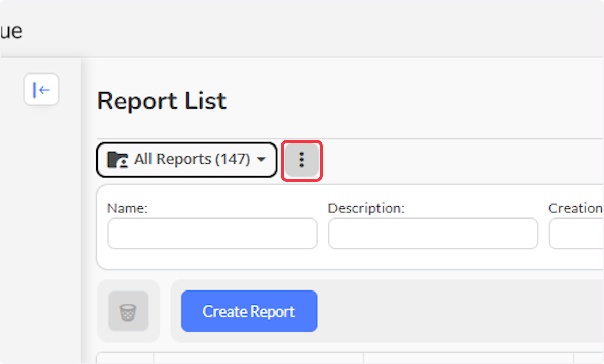Collapse the sidebar with the arrow icon
This screenshot has width=604, height=364.
click(41, 90)
